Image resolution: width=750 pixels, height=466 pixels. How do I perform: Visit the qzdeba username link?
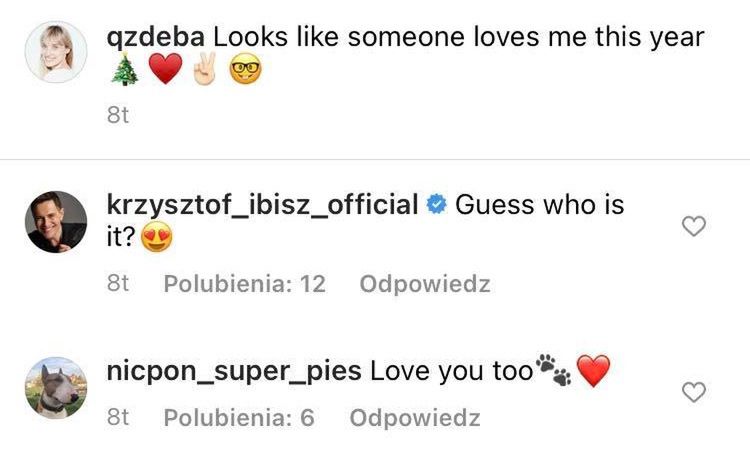(155, 37)
